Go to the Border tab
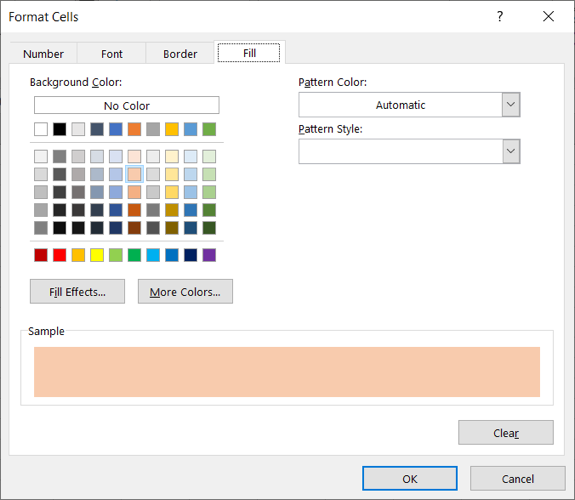Image resolution: width=575 pixels, height=500 pixels. (x=180, y=54)
